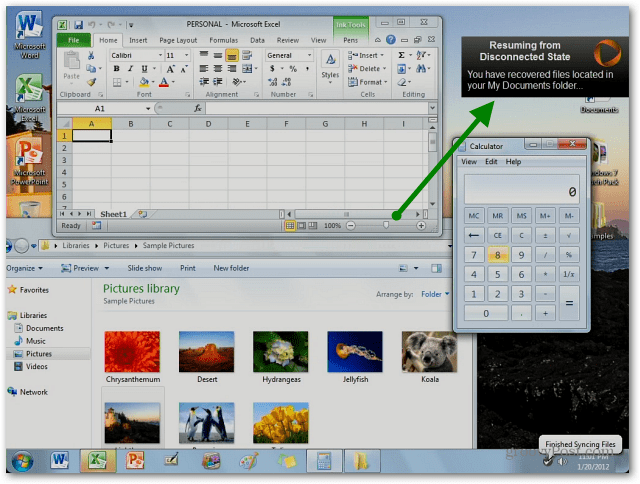640x484 pixels.
Task: Click the Merge and Center icon
Action: [247, 69]
